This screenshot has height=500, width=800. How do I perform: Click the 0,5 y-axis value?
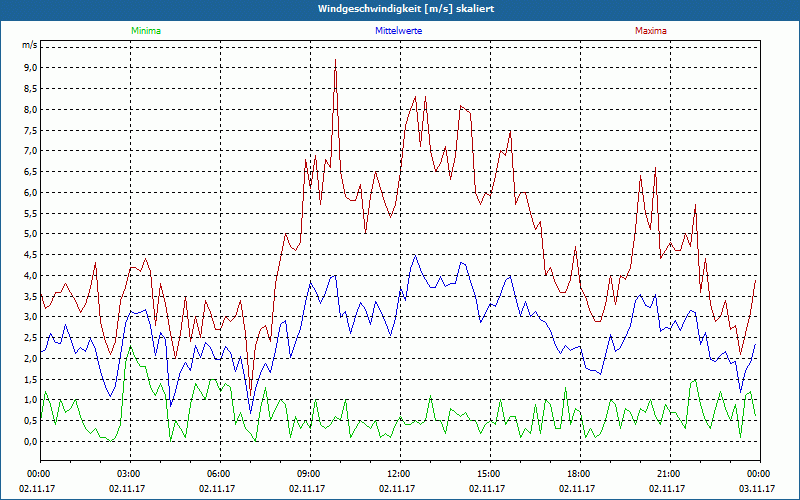click(30, 420)
